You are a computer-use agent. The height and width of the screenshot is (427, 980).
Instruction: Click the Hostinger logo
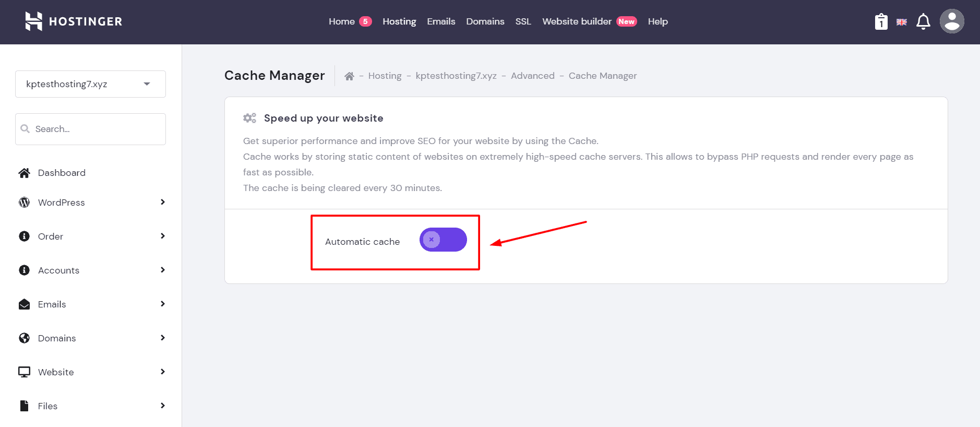pos(74,21)
